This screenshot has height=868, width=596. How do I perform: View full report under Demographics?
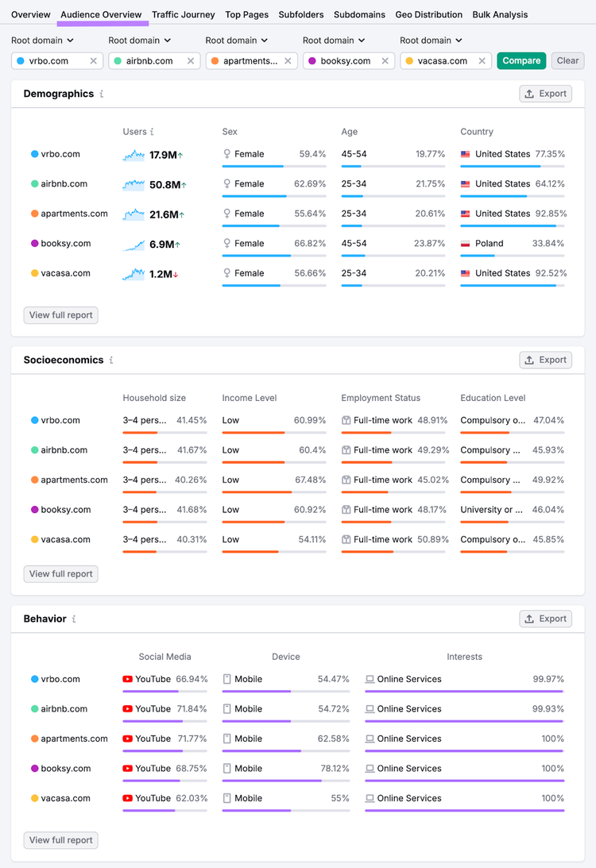[x=61, y=315]
